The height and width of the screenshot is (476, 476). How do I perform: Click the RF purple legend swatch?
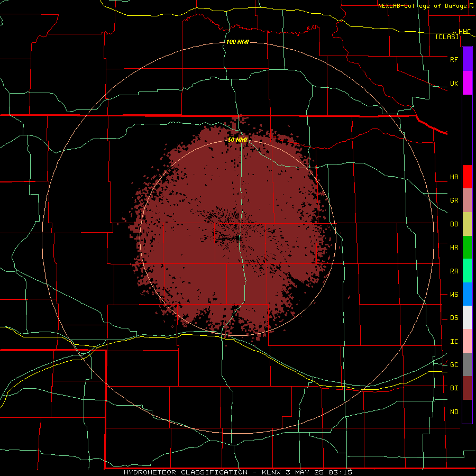click(x=467, y=59)
